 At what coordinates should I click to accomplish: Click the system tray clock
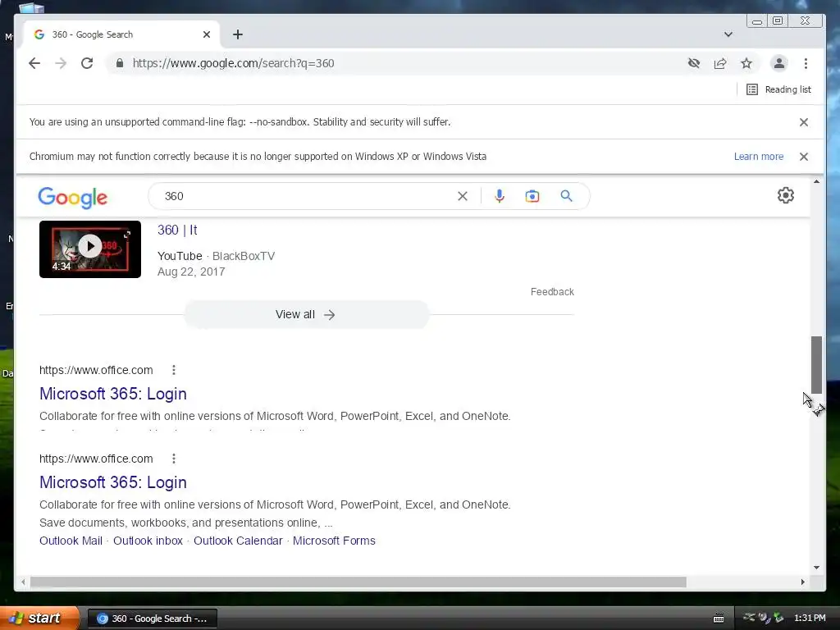pos(810,619)
